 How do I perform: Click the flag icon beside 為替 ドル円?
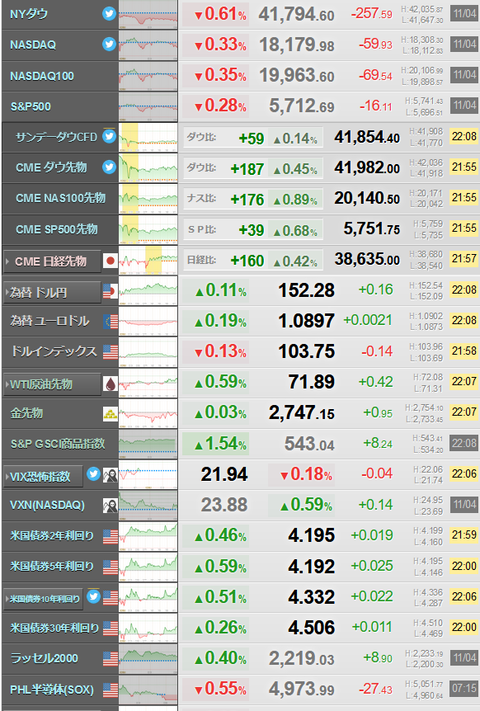(110, 291)
